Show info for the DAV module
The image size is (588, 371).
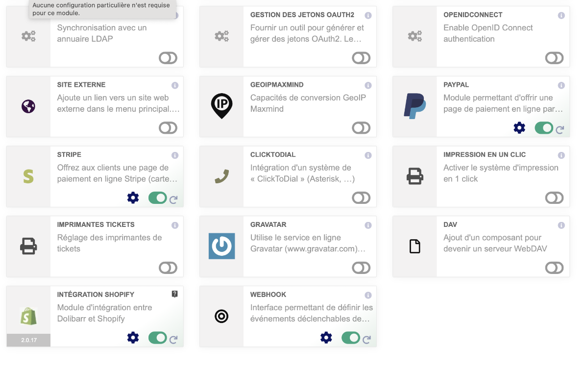coord(561,225)
